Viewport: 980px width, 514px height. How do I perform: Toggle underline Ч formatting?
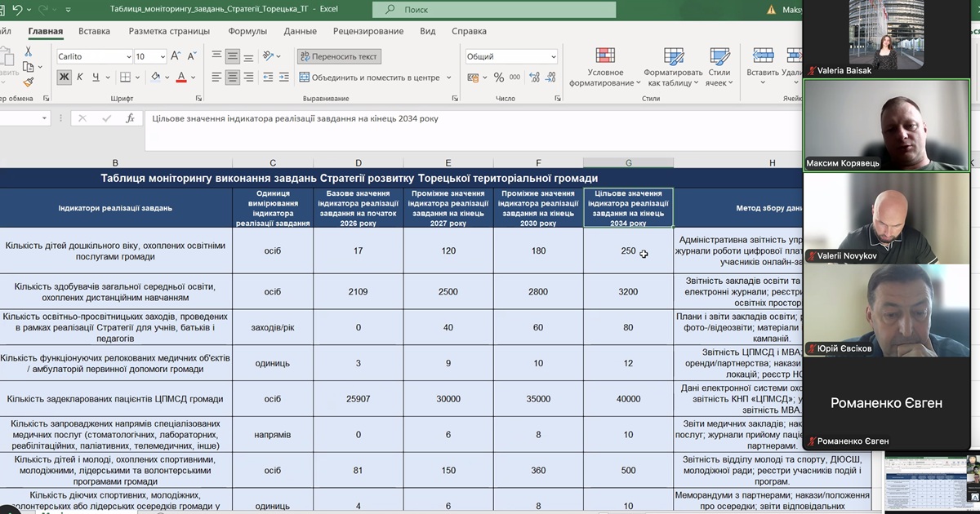tap(96, 78)
